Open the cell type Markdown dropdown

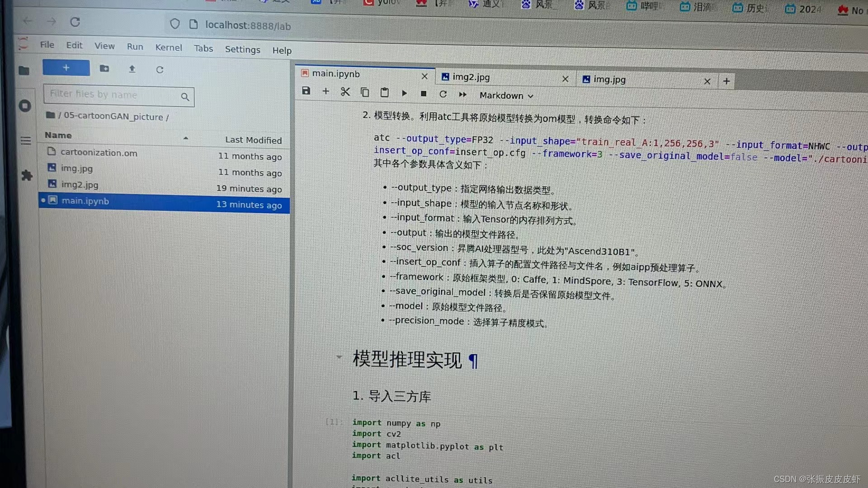506,96
